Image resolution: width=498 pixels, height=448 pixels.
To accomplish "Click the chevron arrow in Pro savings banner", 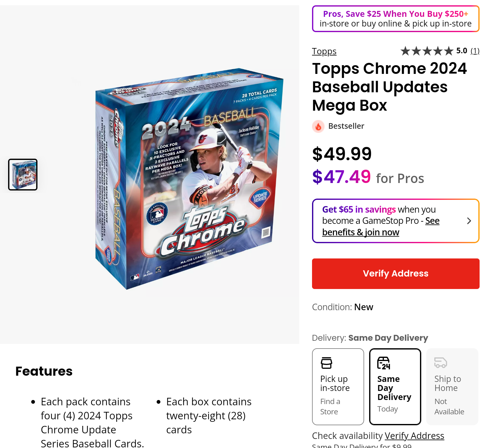I will coord(469,221).
